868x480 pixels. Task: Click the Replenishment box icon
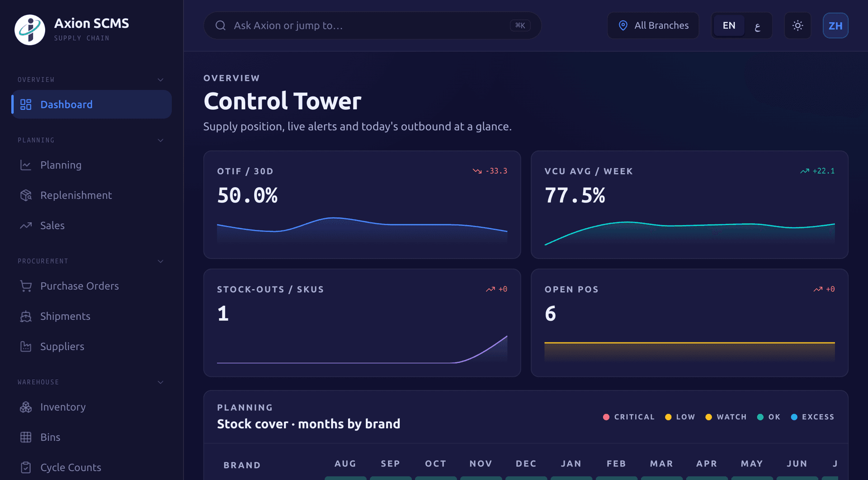pos(26,195)
